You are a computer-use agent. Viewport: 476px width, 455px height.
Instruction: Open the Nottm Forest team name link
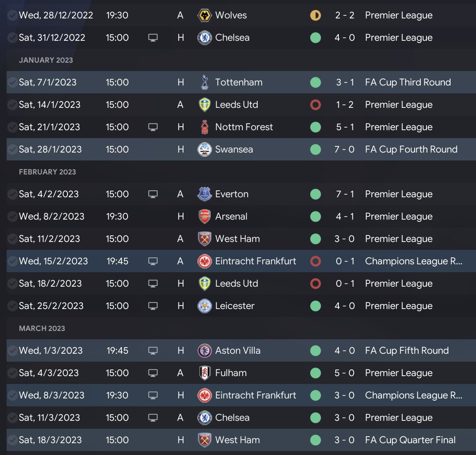(244, 127)
